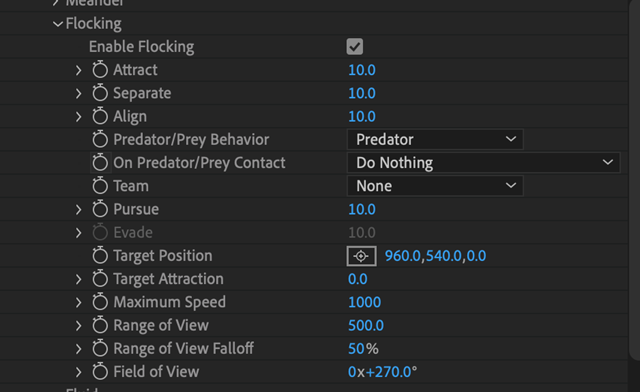Click the Maximum Speed value 1000
The height and width of the screenshot is (392, 640).
(x=364, y=302)
